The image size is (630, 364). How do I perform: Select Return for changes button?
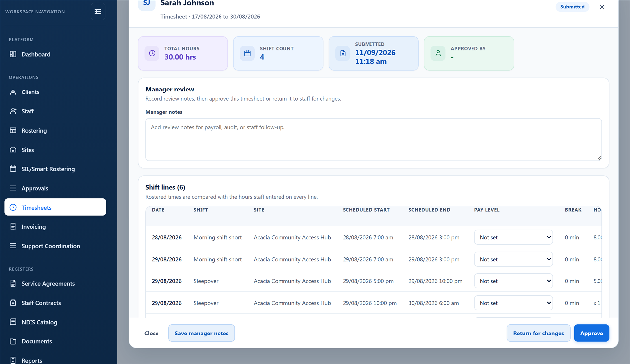coord(538,333)
